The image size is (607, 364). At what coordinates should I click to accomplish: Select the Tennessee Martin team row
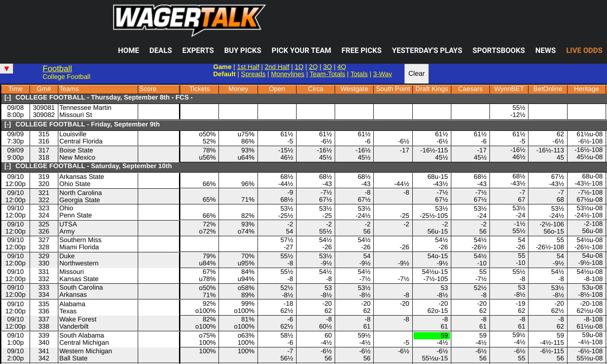pyautogui.click(x=85, y=108)
